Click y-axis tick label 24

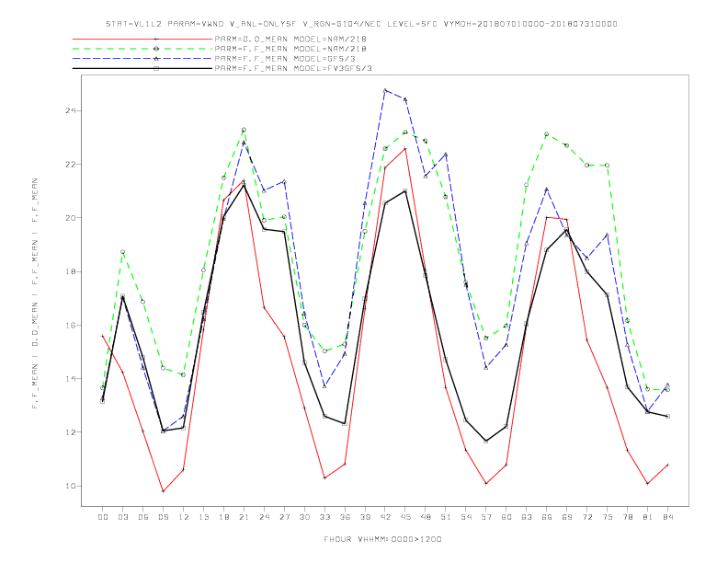[x=70, y=110]
